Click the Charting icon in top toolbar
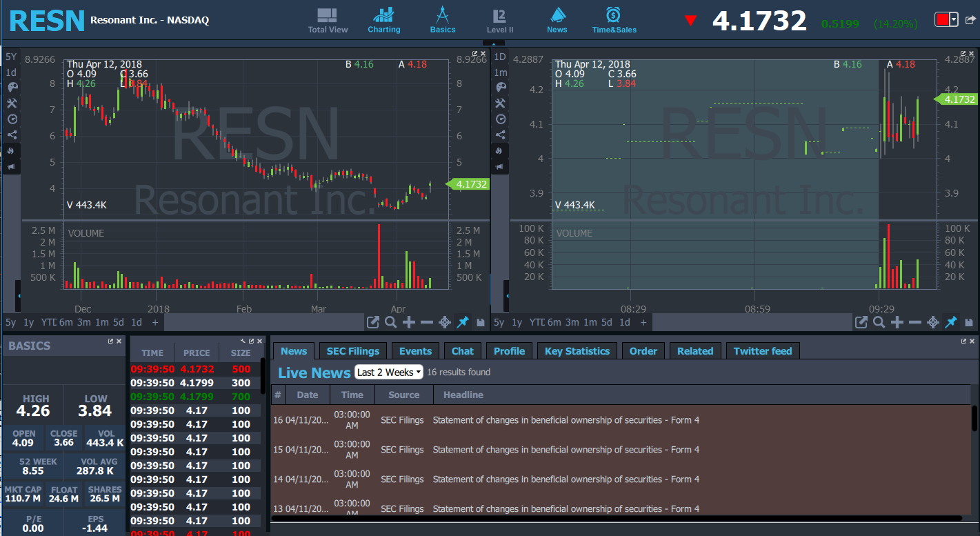 (x=383, y=20)
